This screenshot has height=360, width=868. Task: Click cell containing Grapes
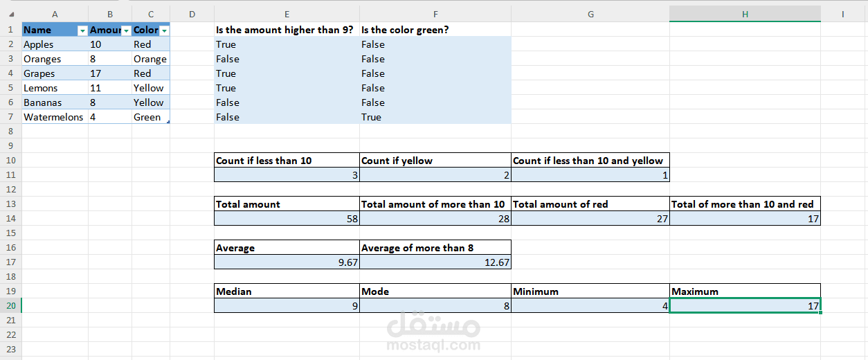[x=55, y=73]
